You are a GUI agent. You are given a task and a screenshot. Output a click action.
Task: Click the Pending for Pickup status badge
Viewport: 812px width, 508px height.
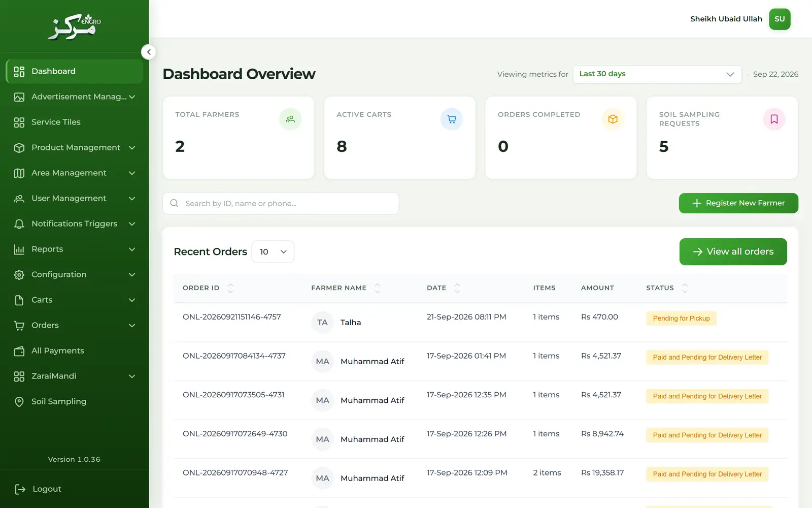pos(681,319)
